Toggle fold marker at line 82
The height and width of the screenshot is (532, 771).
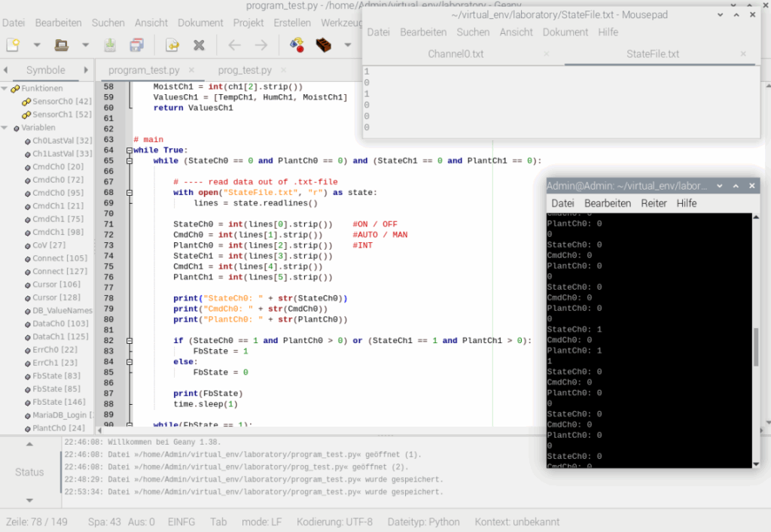coord(129,340)
